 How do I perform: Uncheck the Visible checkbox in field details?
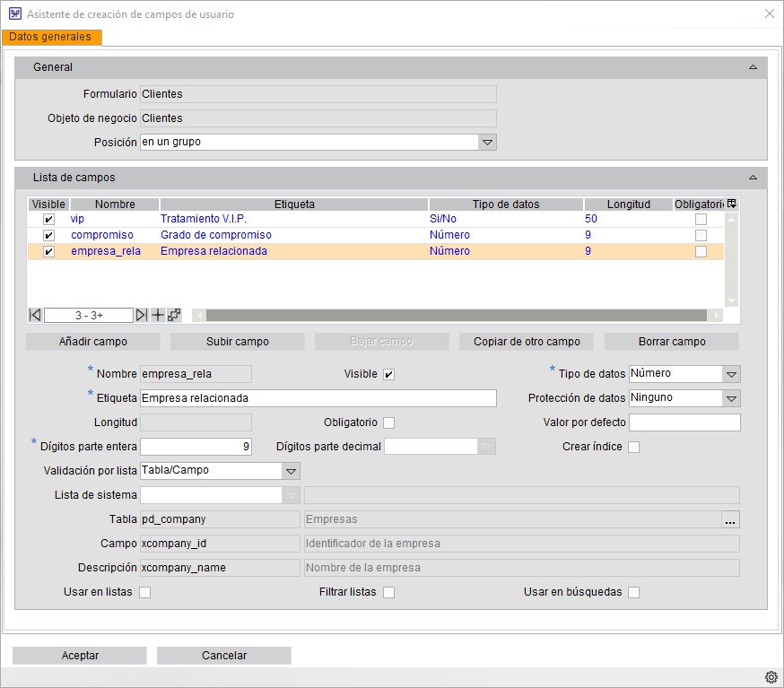pos(388,374)
